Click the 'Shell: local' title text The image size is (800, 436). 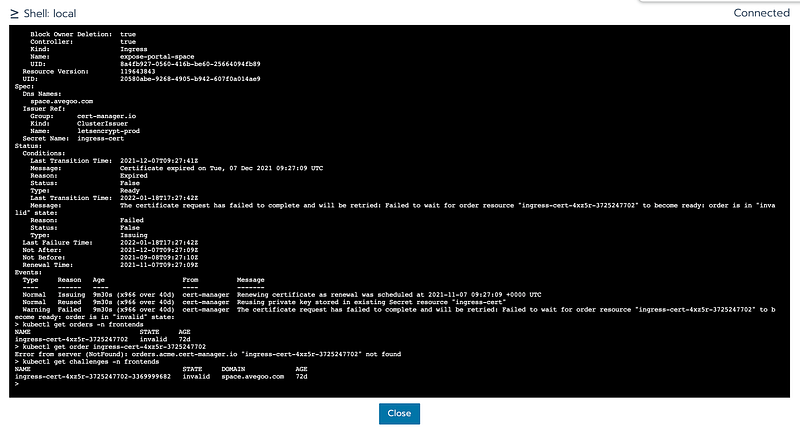click(x=50, y=13)
